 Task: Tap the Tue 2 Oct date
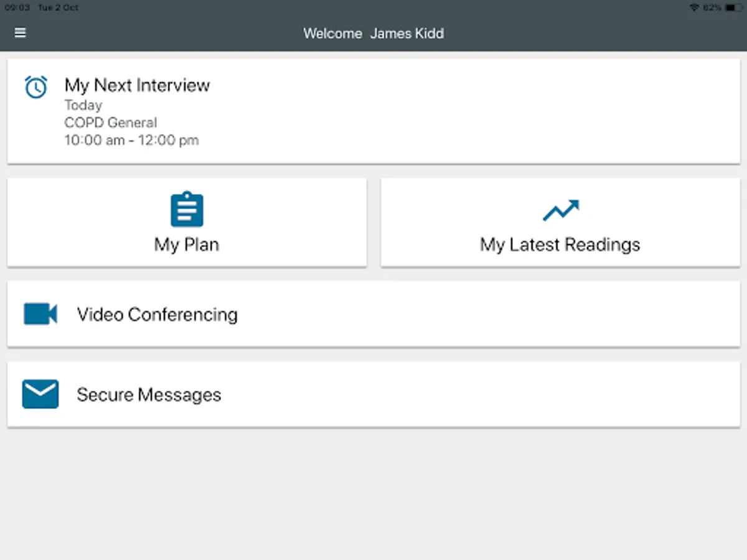pos(58,7)
